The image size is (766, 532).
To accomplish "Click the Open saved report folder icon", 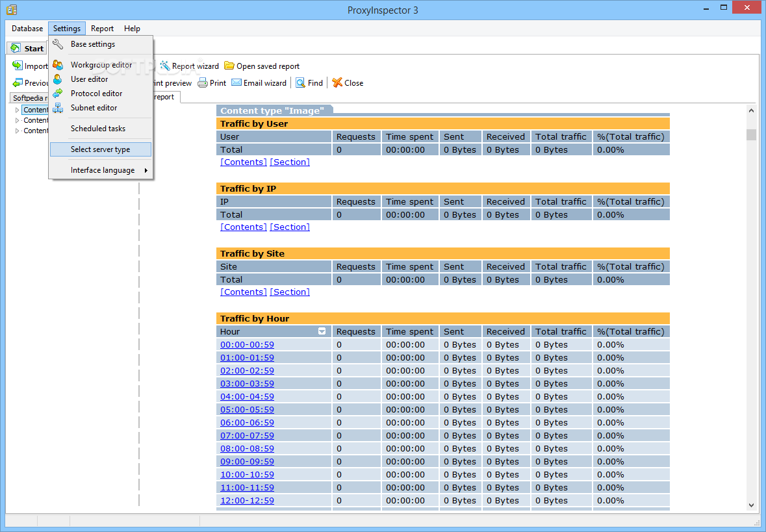I will tap(229, 66).
